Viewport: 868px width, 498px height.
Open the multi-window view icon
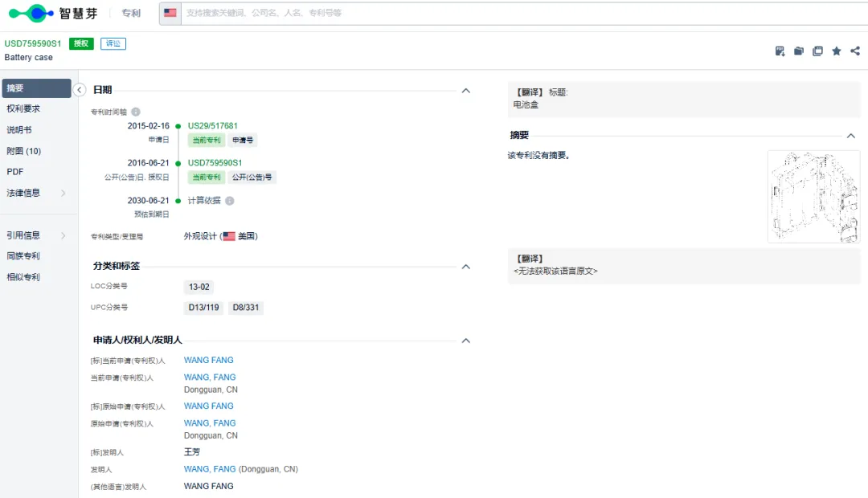[817, 51]
